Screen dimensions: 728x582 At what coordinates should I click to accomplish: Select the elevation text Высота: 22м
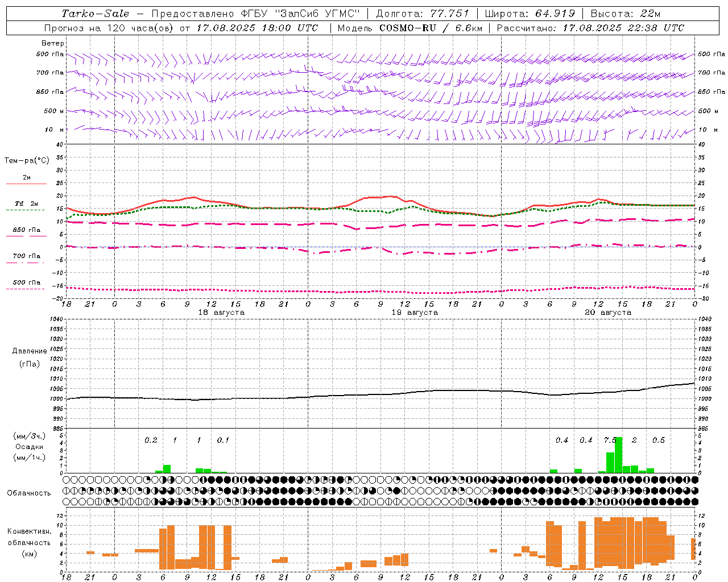[626, 14]
